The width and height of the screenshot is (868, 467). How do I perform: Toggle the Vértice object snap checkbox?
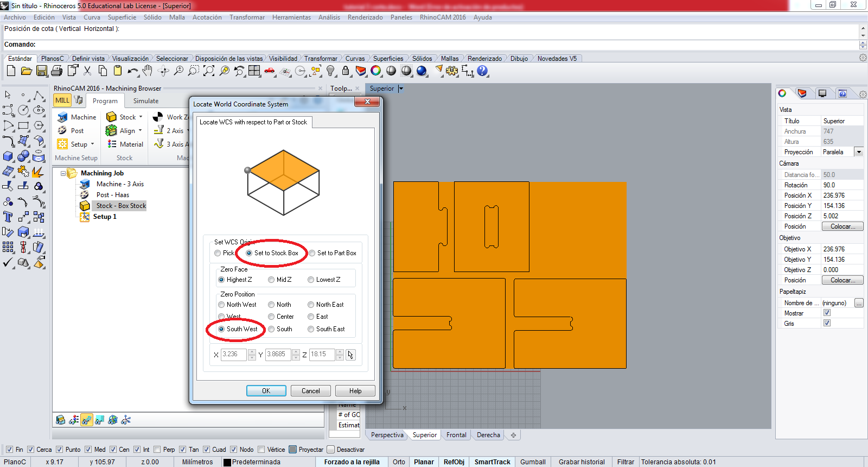[261, 450]
